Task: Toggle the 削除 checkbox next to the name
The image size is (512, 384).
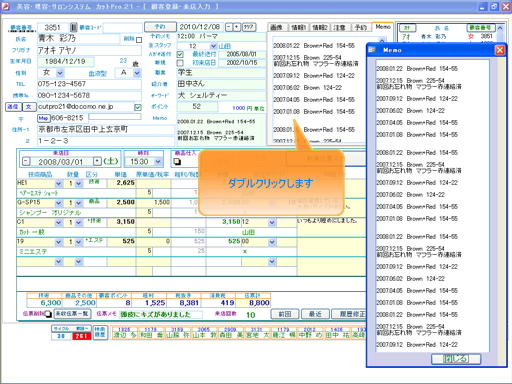Action: pos(139,40)
